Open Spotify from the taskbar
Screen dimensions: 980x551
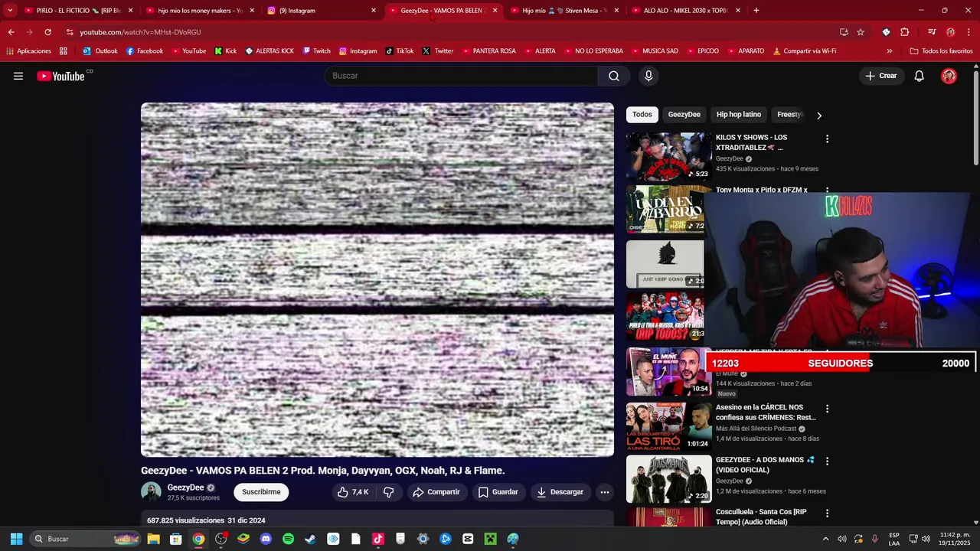288,539
